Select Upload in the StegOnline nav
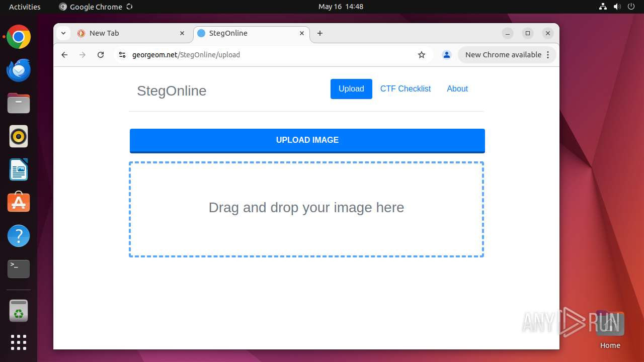 click(x=351, y=89)
